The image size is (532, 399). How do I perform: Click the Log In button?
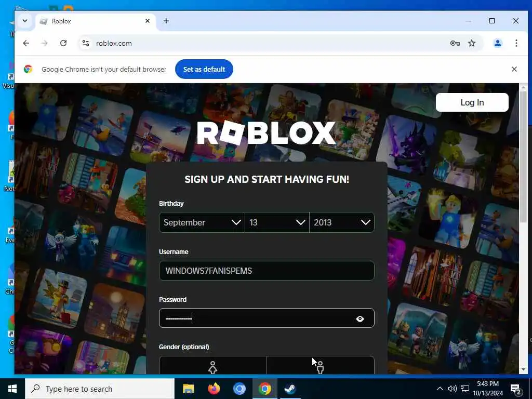point(472,102)
